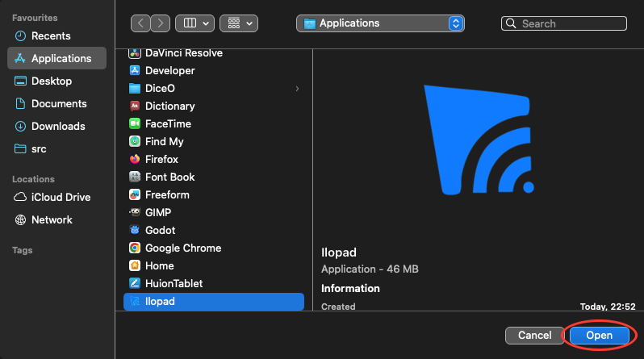Screen dimensions: 644x359
Task: Click the Locations sidebar heading
Action: (33, 179)
